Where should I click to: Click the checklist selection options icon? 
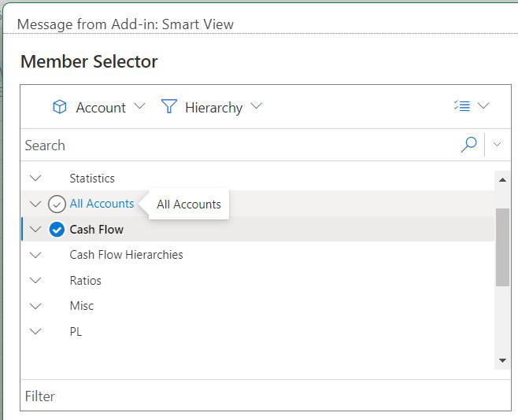[x=462, y=106]
